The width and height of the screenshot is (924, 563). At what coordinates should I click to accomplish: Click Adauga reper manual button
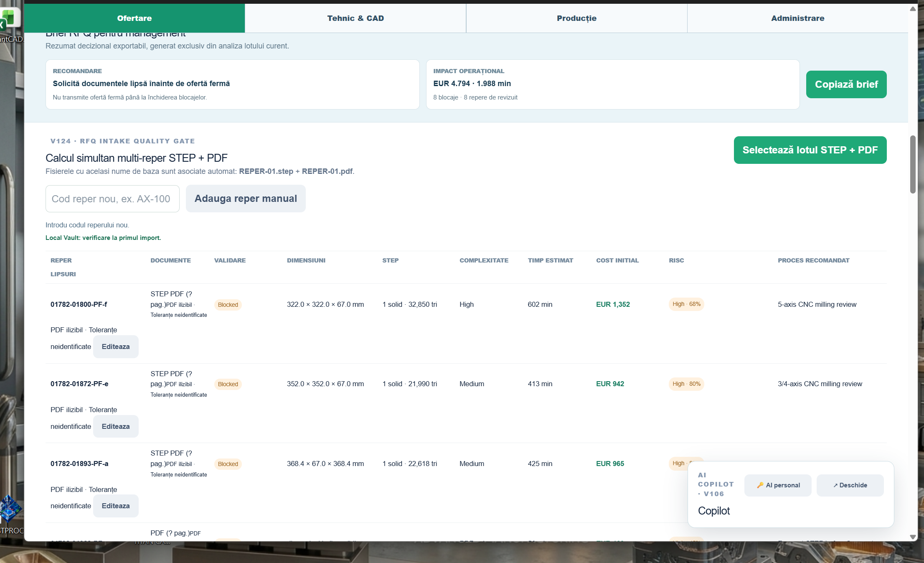tap(246, 199)
